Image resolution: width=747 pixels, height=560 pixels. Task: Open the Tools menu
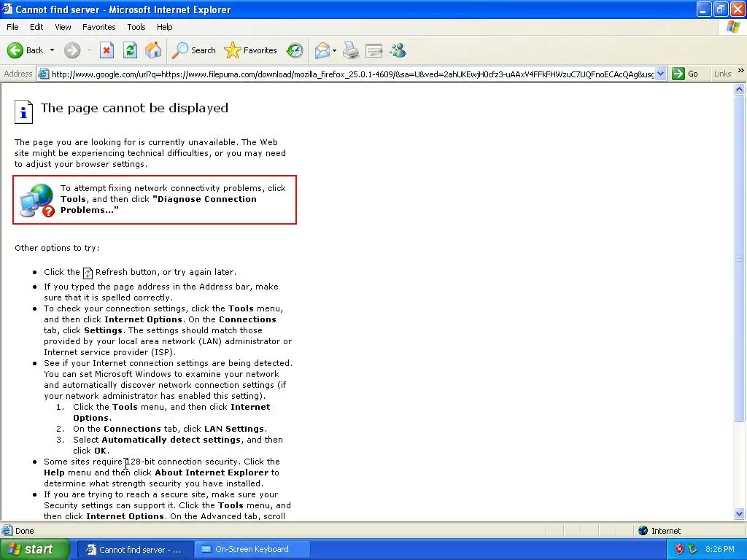[136, 27]
